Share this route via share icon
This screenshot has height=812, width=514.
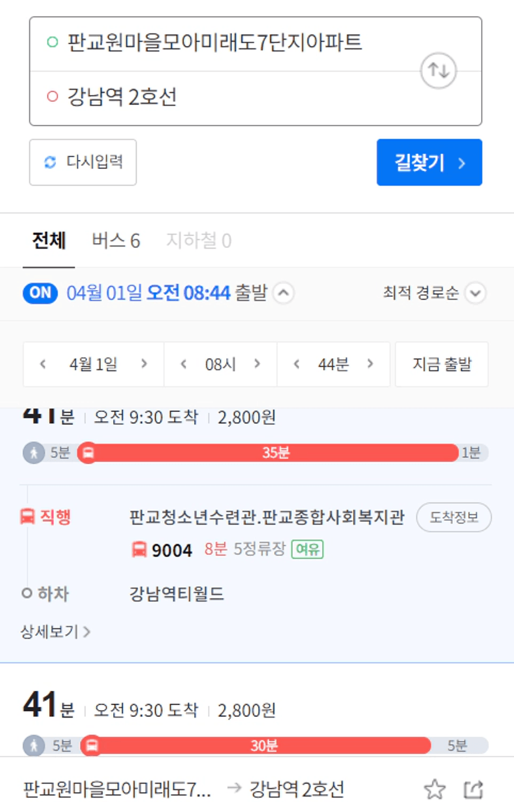click(x=474, y=790)
